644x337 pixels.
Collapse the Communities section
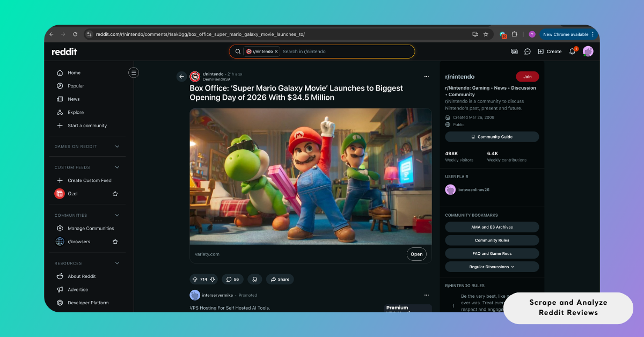click(x=117, y=215)
